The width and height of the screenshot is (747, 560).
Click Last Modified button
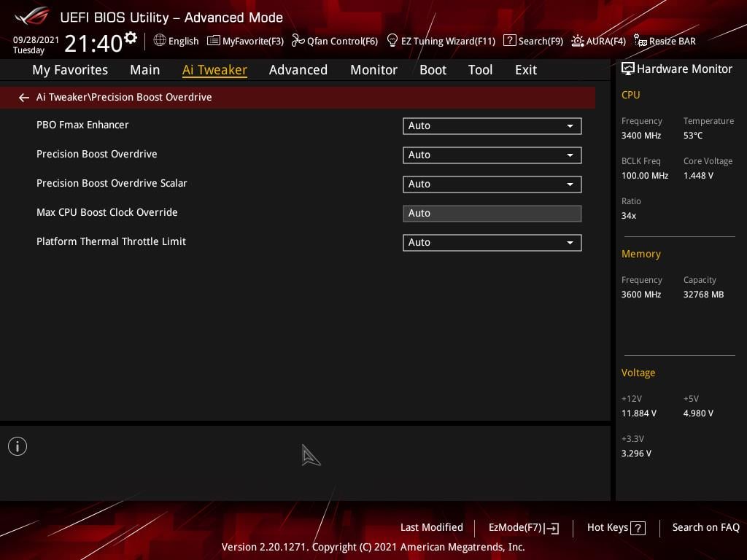point(432,528)
